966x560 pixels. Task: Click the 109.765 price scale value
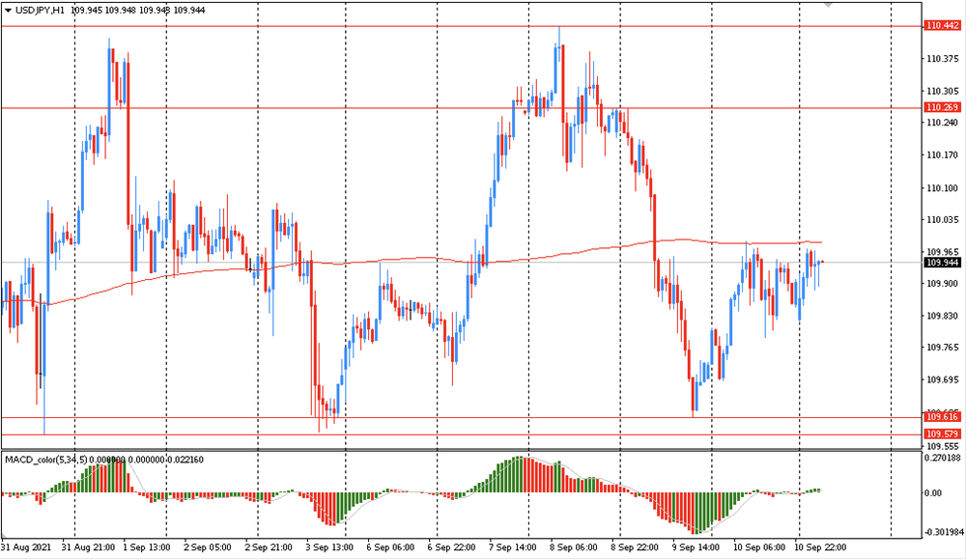943,349
